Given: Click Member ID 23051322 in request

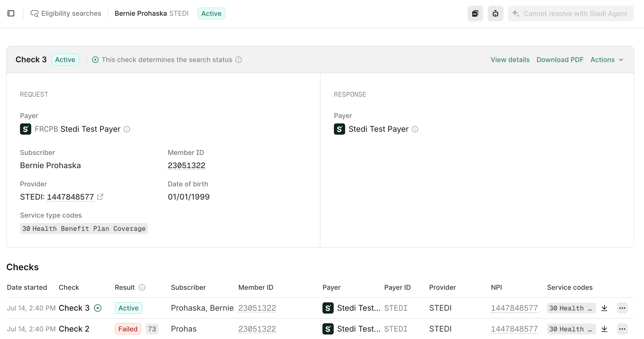Looking at the screenshot, I should click(x=187, y=165).
